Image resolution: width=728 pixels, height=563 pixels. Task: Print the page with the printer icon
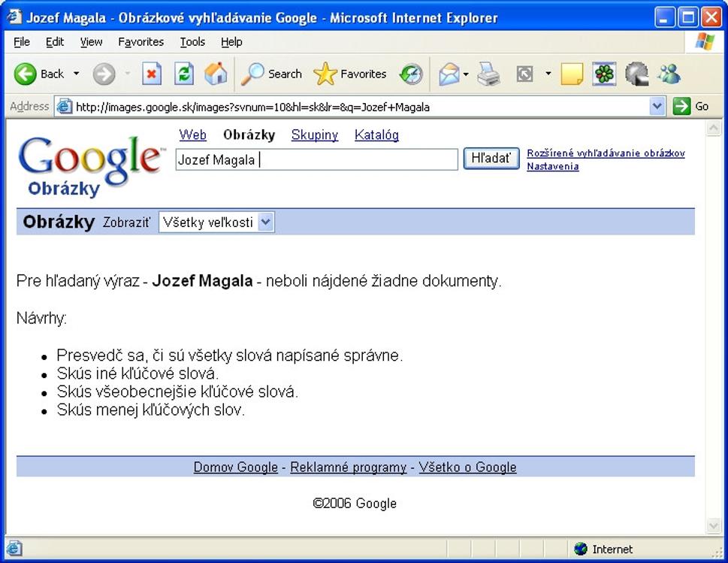click(489, 74)
